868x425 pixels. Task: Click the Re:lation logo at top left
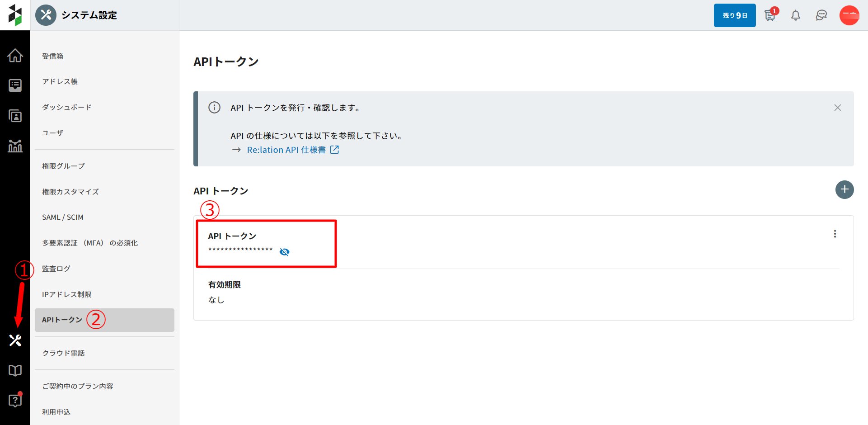click(15, 15)
